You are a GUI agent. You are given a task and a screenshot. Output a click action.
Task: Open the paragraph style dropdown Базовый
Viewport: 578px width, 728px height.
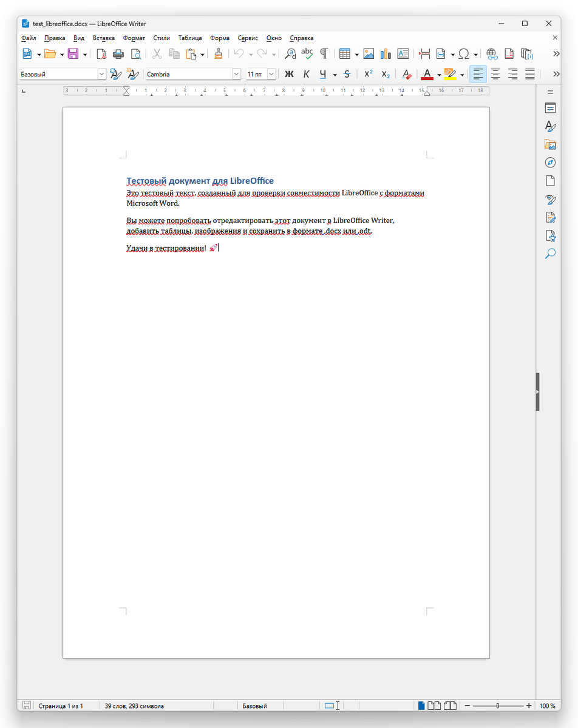(x=101, y=74)
